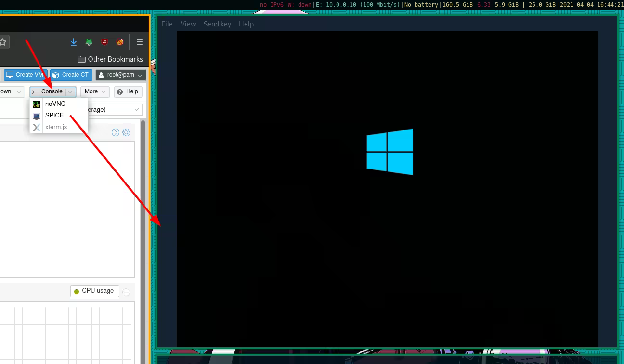Open the average timeframe combo box
Viewport: 624px width, 364px height.
coord(115,110)
